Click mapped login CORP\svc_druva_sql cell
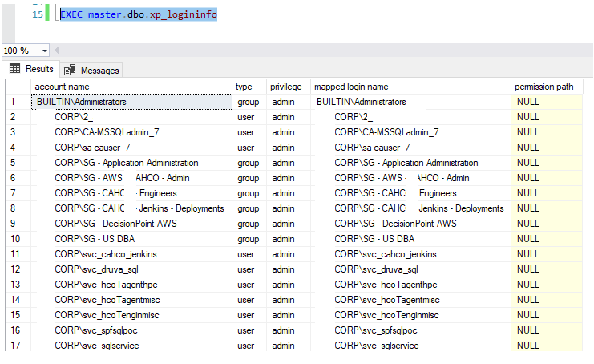Viewport: 594px width, 364px height. coord(376,269)
